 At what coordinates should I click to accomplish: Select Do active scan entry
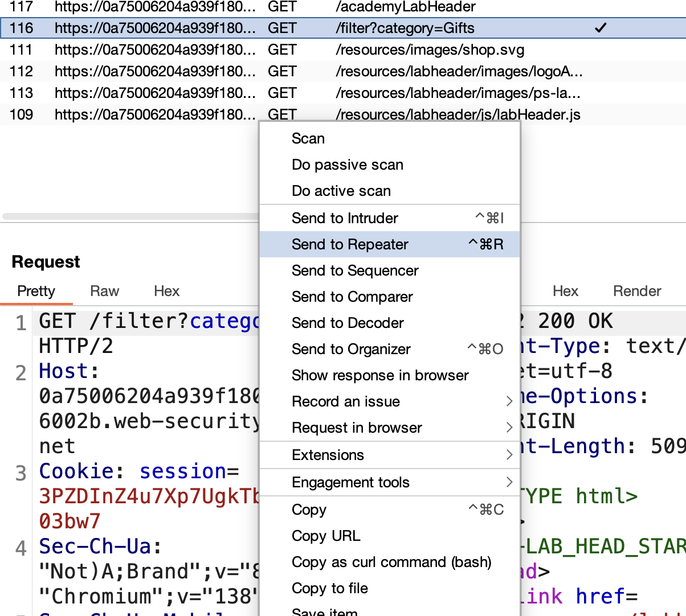(x=390, y=191)
